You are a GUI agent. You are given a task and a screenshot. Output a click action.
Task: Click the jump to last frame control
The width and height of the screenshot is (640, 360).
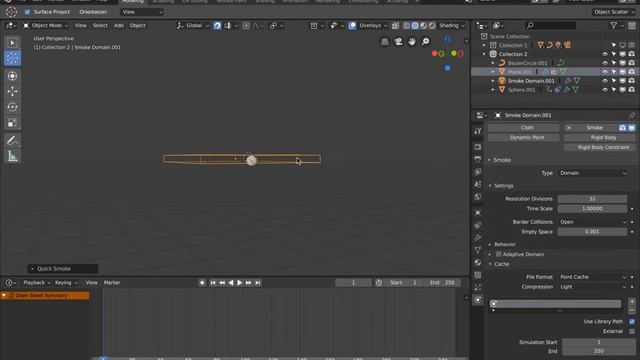tap(258, 282)
